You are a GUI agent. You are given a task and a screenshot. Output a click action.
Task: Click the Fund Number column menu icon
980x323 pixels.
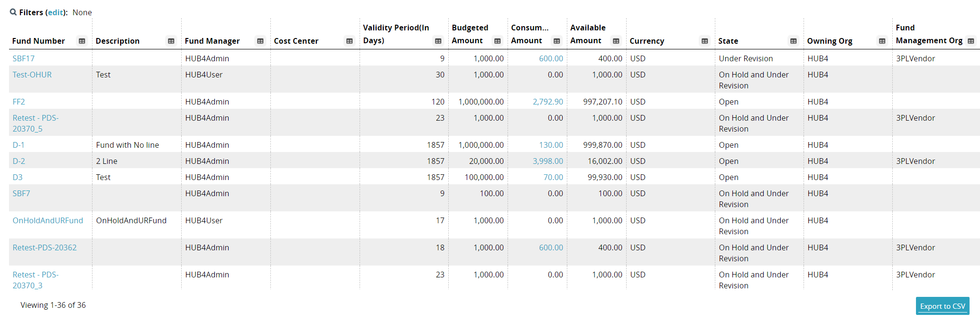point(82,41)
